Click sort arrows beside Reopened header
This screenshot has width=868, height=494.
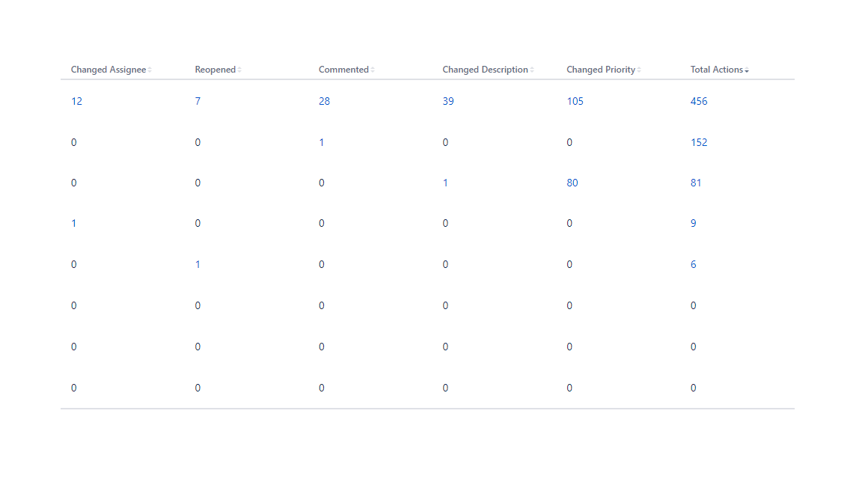pos(239,70)
